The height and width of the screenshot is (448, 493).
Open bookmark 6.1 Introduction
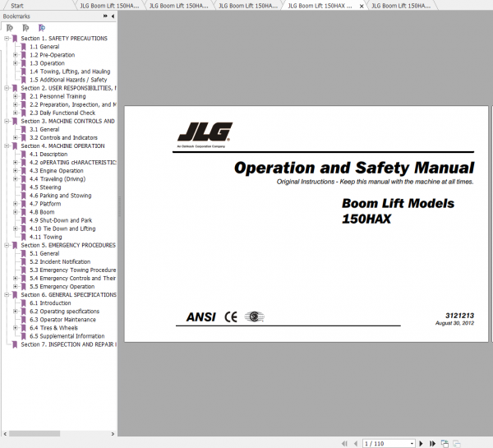pyautogui.click(x=50, y=303)
